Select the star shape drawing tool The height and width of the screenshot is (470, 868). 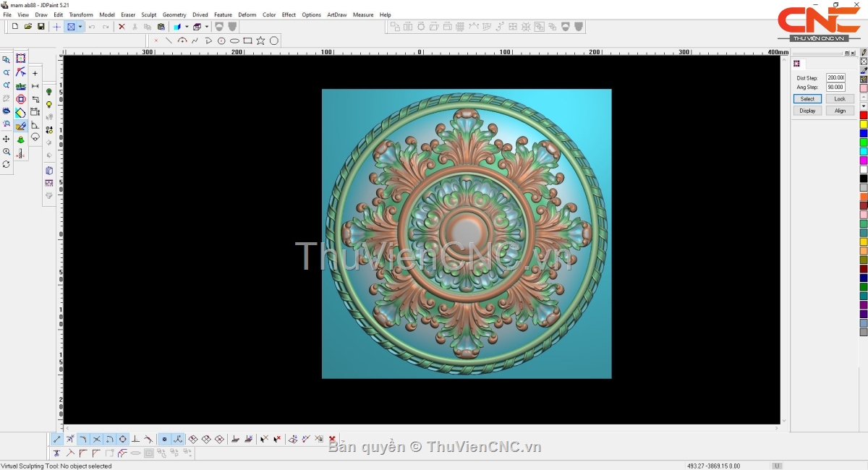pos(260,40)
